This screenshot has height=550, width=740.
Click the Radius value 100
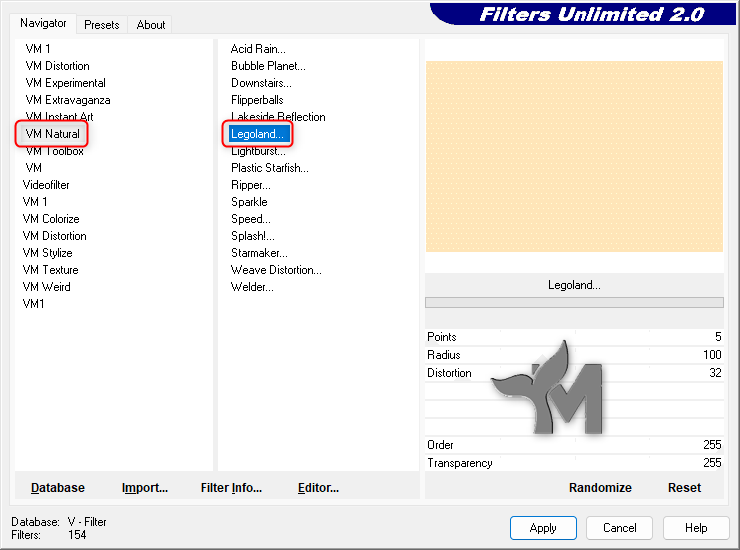pyautogui.click(x=712, y=355)
